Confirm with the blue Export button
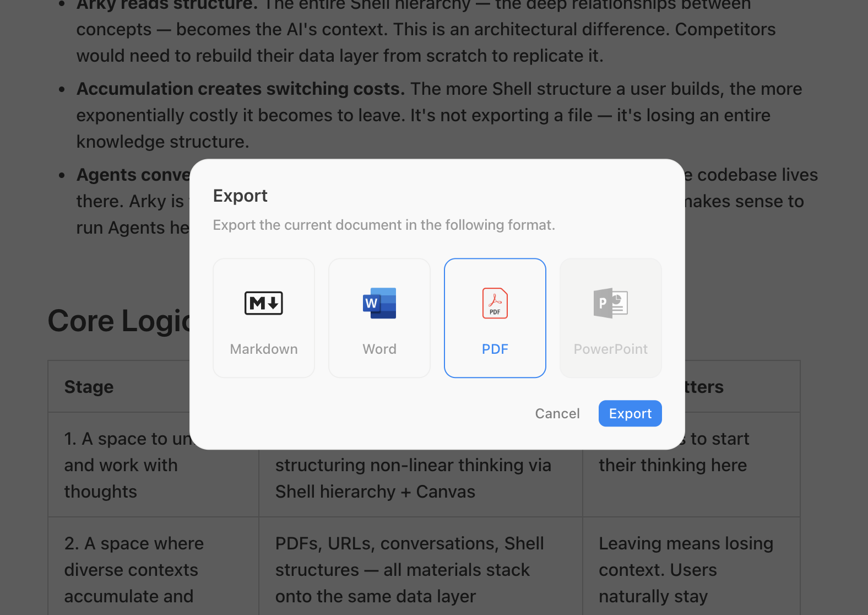This screenshot has width=868, height=615. click(630, 413)
